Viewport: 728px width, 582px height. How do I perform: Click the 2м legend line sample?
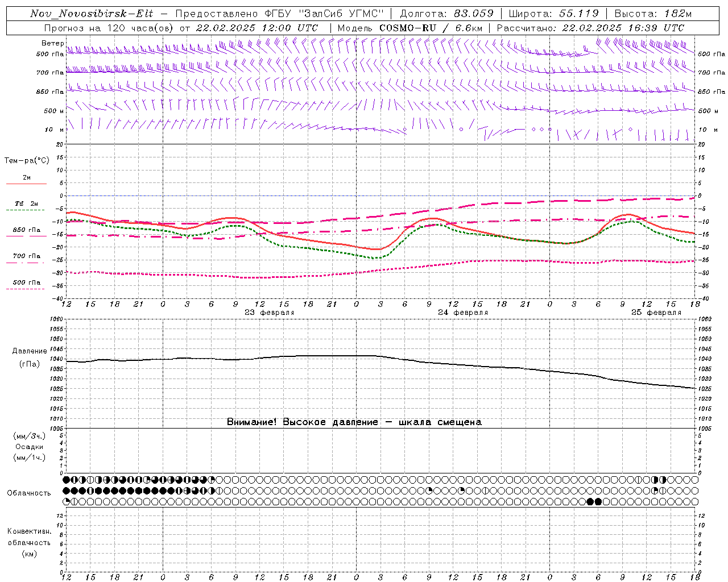point(26,184)
